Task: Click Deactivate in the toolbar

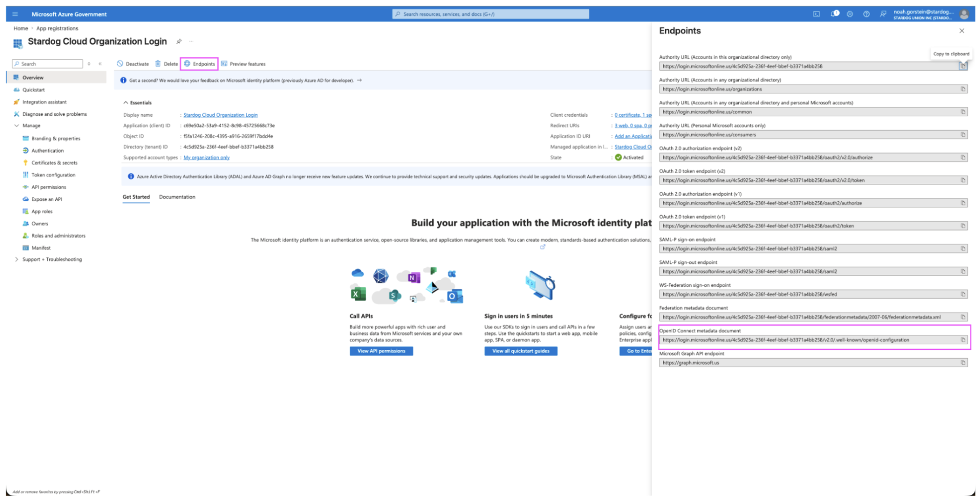Action: click(133, 64)
